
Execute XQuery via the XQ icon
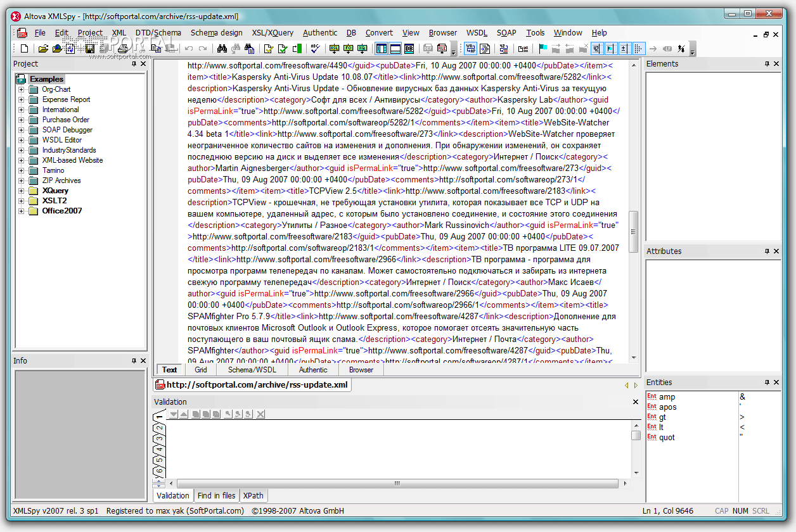[x=363, y=49]
